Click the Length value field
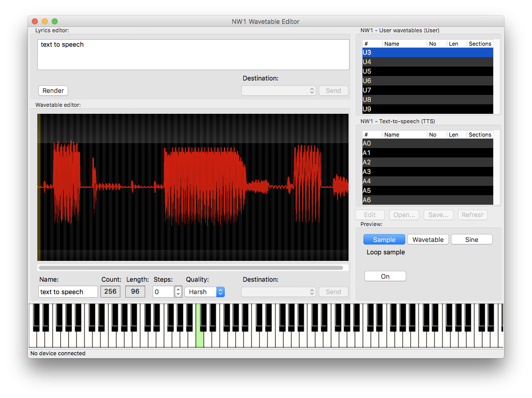The height and width of the screenshot is (398, 532). click(x=135, y=292)
